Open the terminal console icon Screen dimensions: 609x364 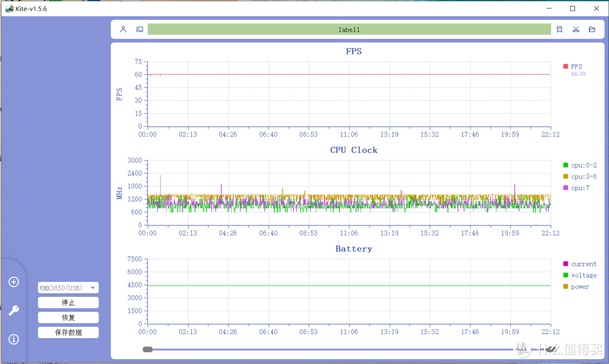tap(140, 29)
